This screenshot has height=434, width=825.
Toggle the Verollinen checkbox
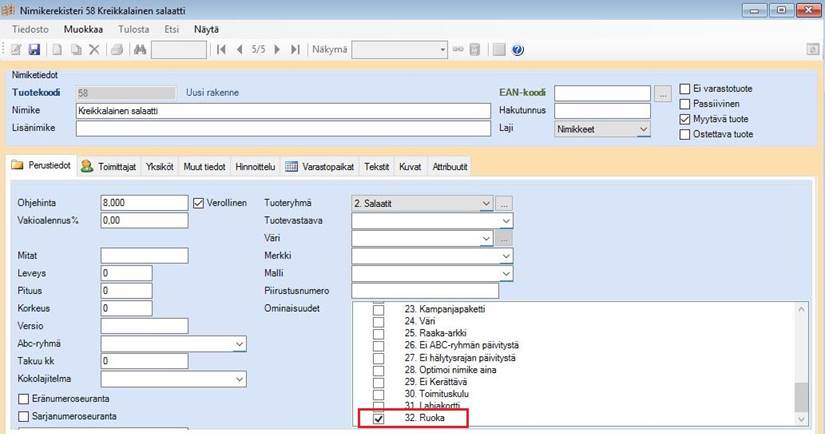tap(198, 202)
